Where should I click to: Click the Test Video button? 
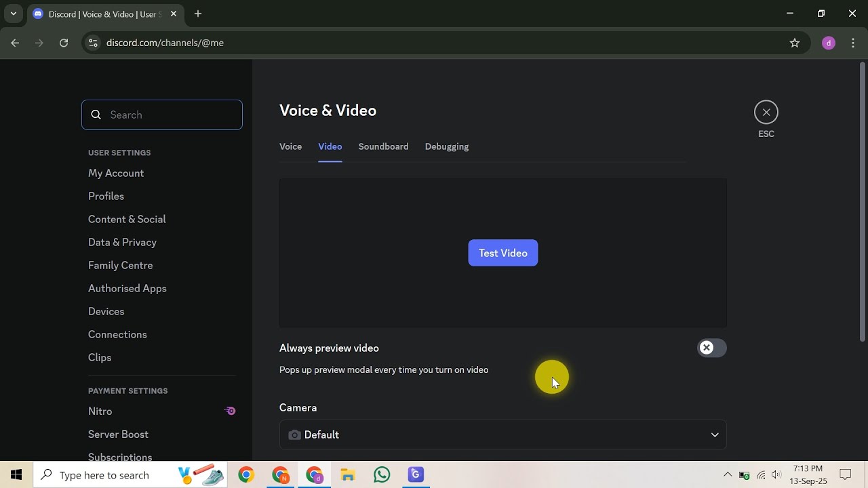pos(503,253)
